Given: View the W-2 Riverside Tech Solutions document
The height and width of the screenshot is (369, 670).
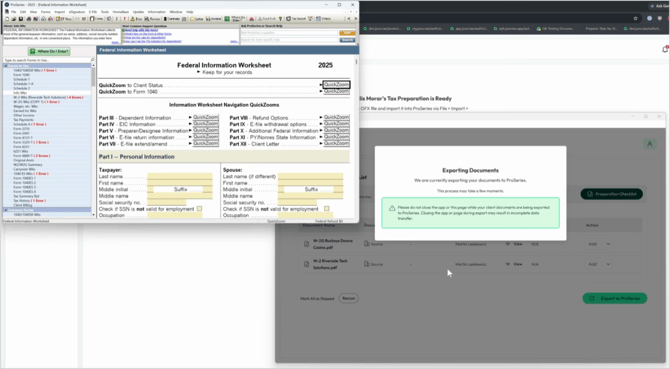Looking at the screenshot, I should tap(514, 264).
